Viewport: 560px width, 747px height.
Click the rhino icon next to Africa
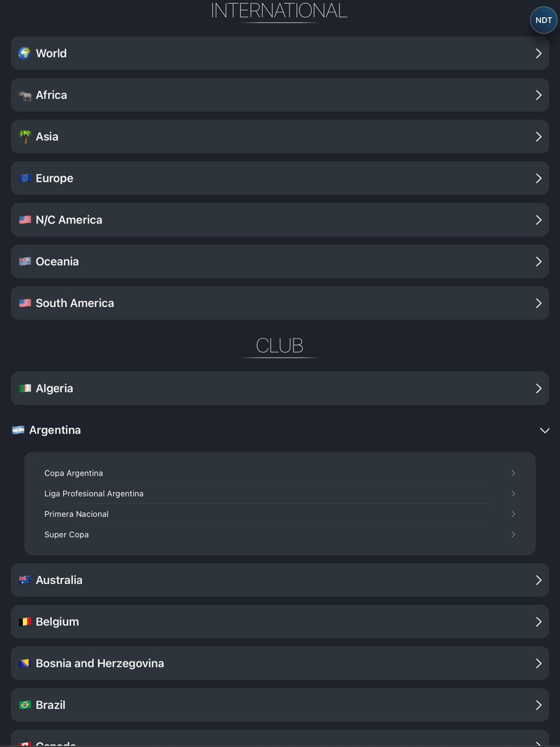tap(25, 96)
